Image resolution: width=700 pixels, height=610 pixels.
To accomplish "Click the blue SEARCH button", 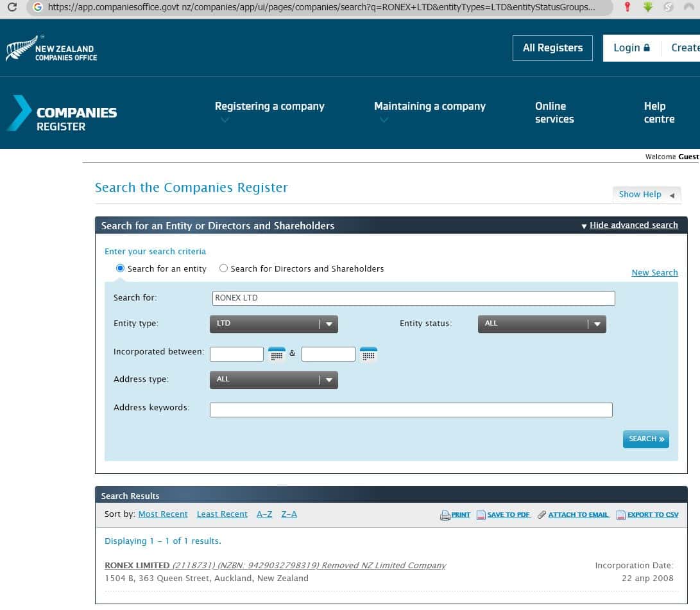I will (x=645, y=439).
